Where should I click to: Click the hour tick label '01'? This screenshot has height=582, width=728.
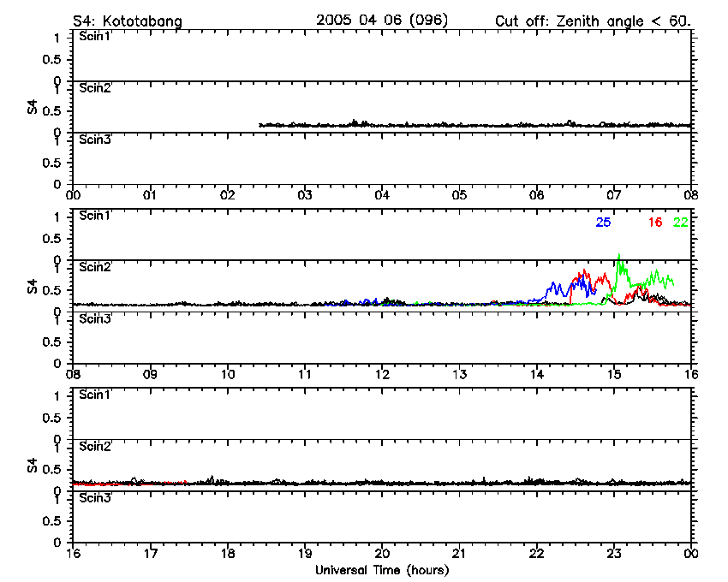[150, 195]
